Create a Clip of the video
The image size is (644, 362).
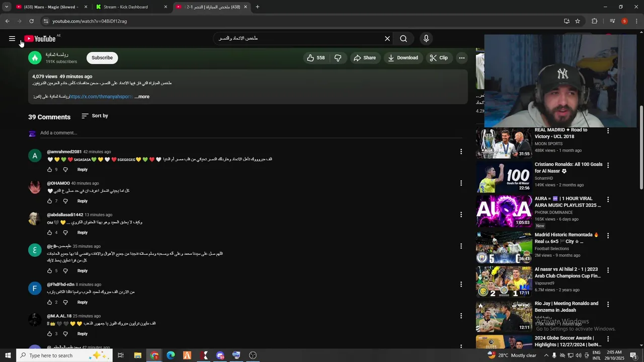[439, 58]
